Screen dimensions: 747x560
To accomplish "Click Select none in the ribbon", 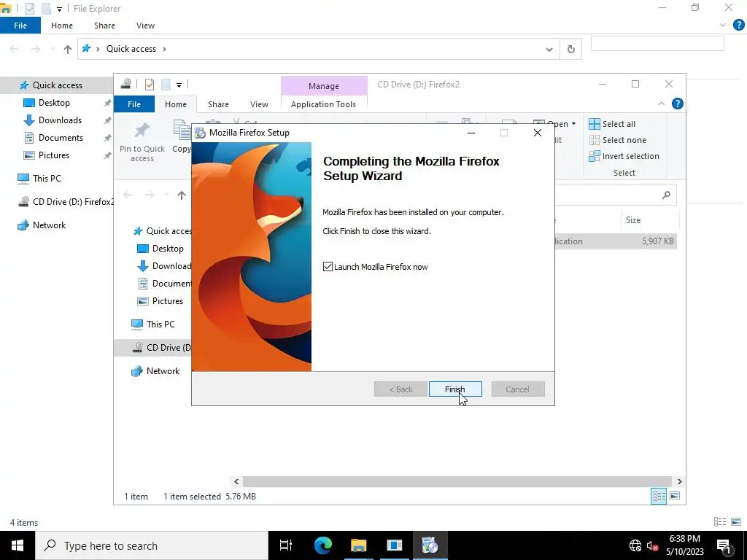I will coord(617,140).
